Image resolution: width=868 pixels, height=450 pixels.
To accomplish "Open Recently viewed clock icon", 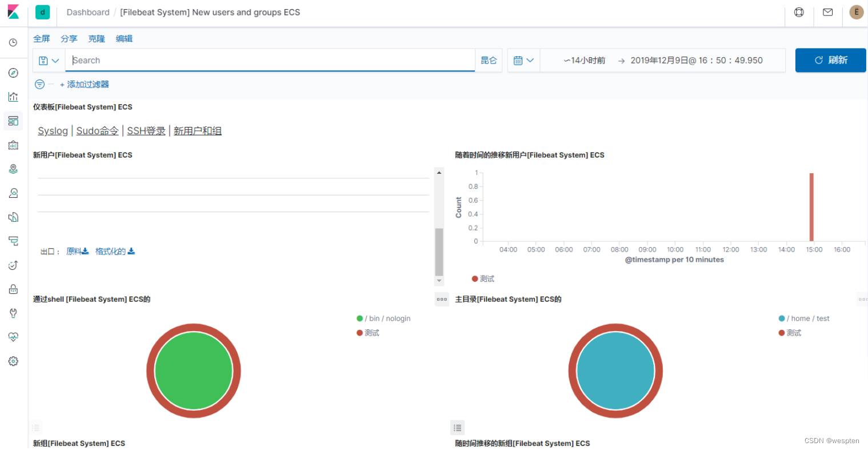I will [x=13, y=42].
